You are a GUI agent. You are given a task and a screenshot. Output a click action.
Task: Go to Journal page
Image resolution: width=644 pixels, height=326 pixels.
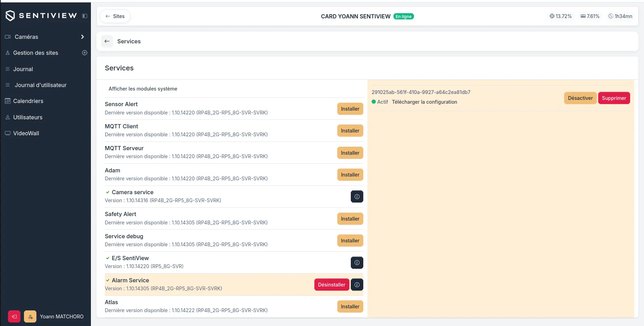pos(23,69)
